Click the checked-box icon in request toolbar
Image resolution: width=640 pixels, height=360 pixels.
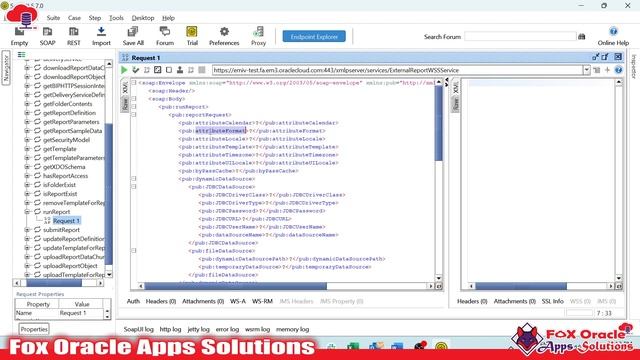click(158, 70)
